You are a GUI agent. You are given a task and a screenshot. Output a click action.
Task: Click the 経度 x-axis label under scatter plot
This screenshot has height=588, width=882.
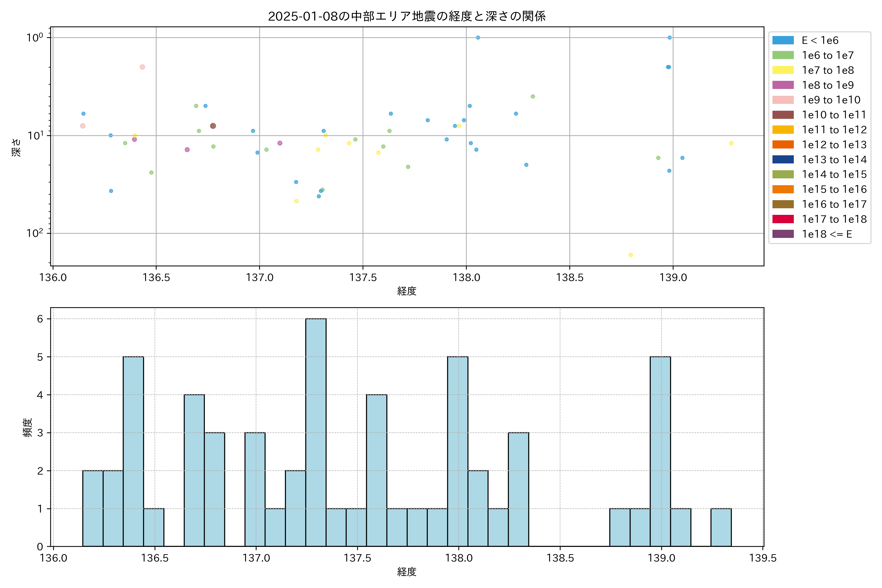click(x=406, y=291)
